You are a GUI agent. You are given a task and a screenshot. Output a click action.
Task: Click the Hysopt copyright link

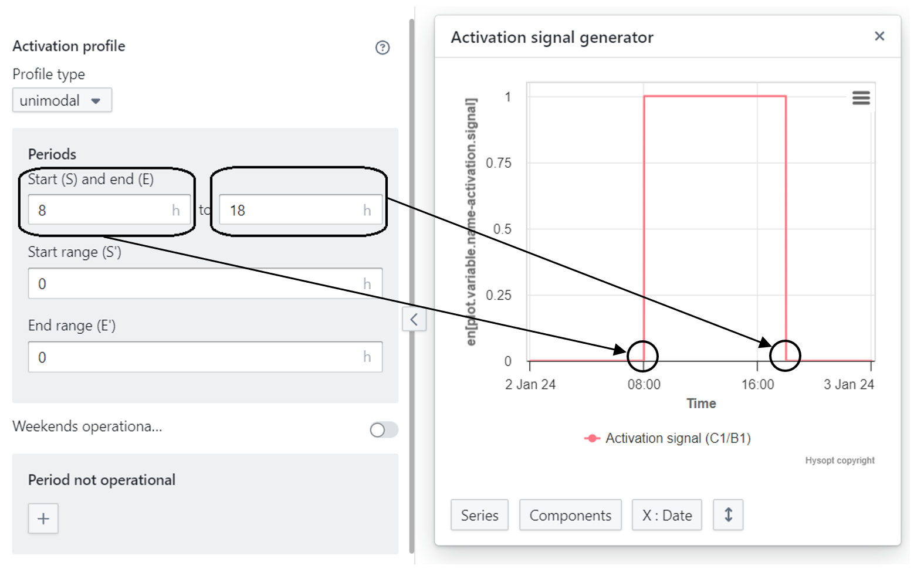point(840,461)
